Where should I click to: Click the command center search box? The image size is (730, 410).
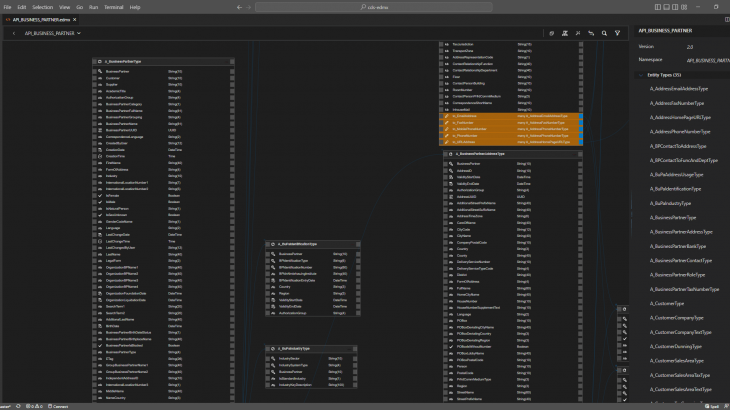[374, 7]
